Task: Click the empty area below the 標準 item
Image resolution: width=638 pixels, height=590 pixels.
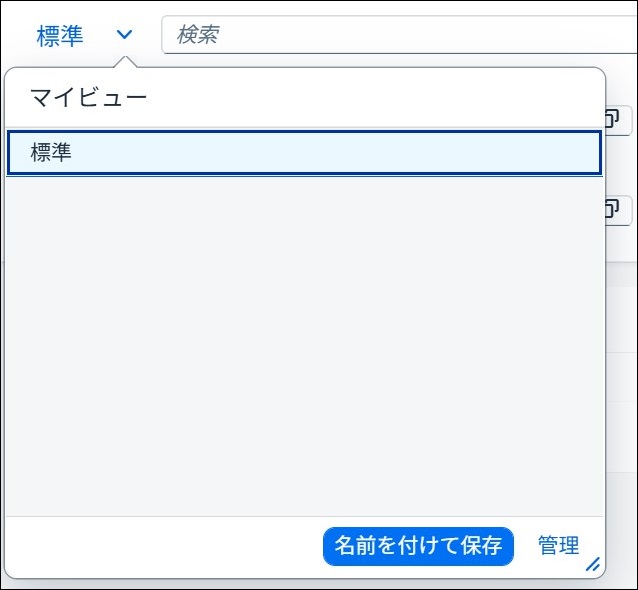Action: coord(304,346)
